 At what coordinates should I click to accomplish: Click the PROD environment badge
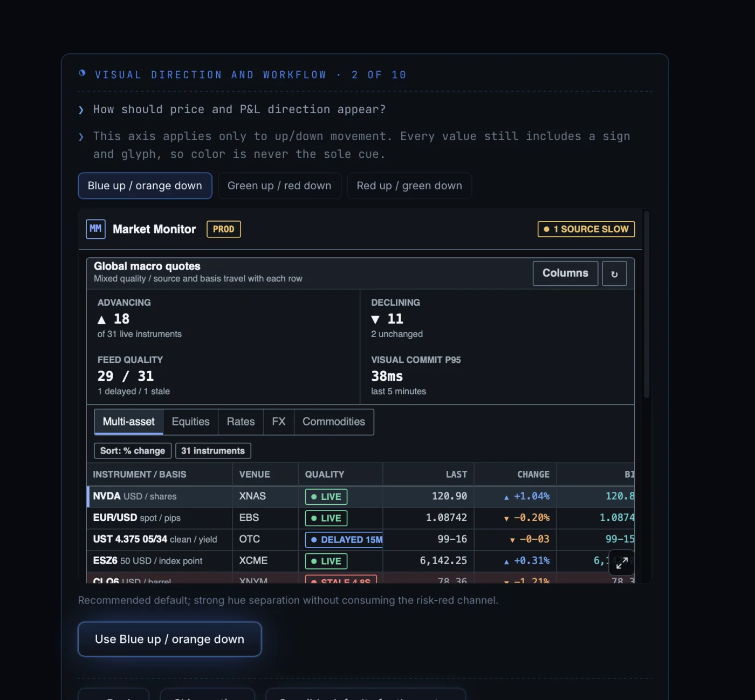(224, 229)
